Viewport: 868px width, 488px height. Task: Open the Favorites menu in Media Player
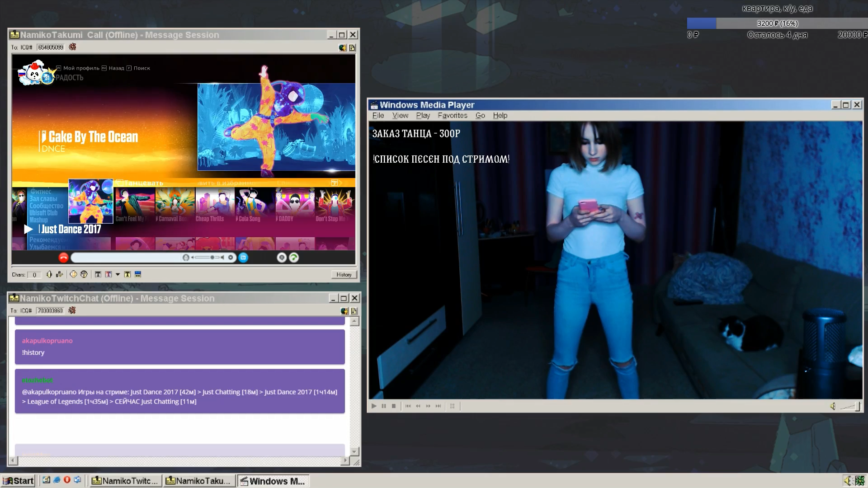click(x=452, y=116)
